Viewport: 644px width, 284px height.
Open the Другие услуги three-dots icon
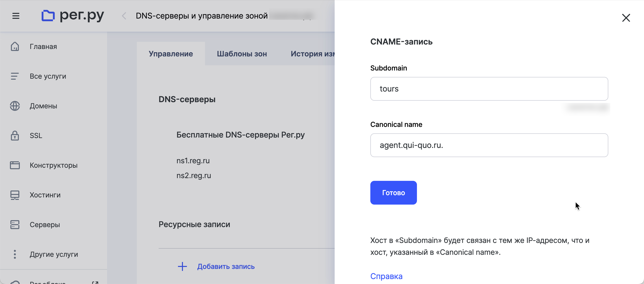(x=15, y=254)
